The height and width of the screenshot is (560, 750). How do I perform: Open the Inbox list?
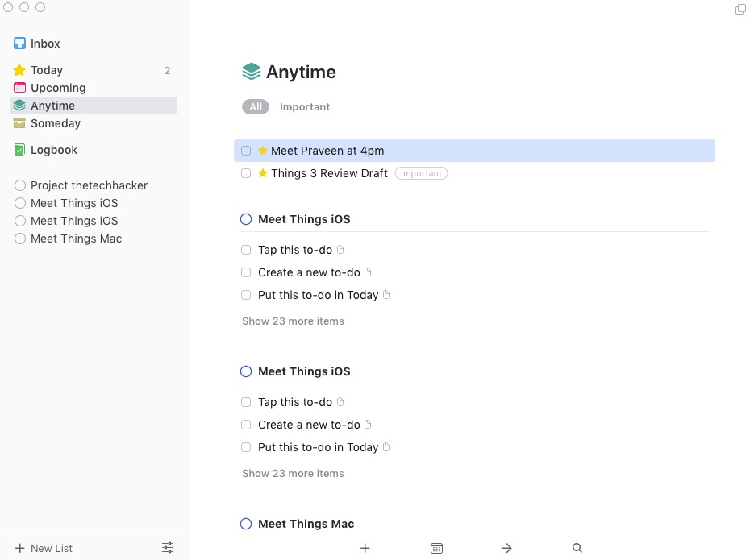(94, 44)
